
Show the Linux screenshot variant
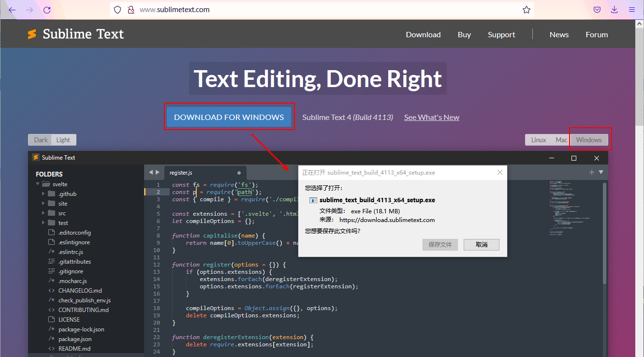pyautogui.click(x=539, y=140)
